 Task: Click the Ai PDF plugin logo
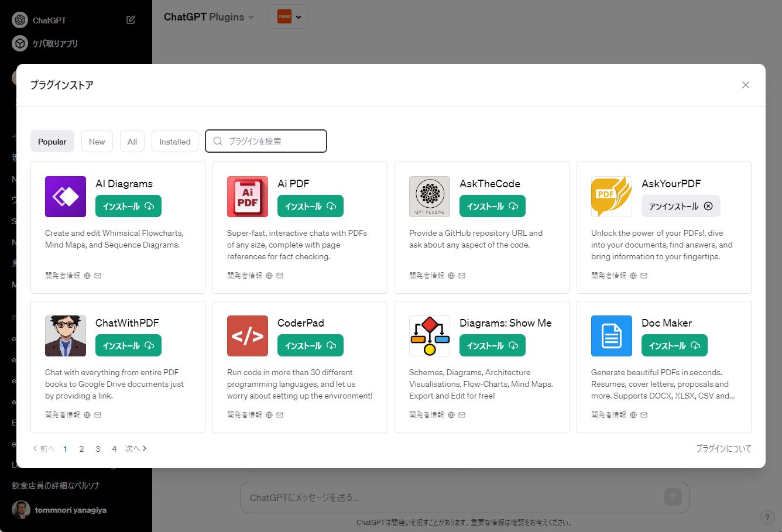[x=248, y=197]
